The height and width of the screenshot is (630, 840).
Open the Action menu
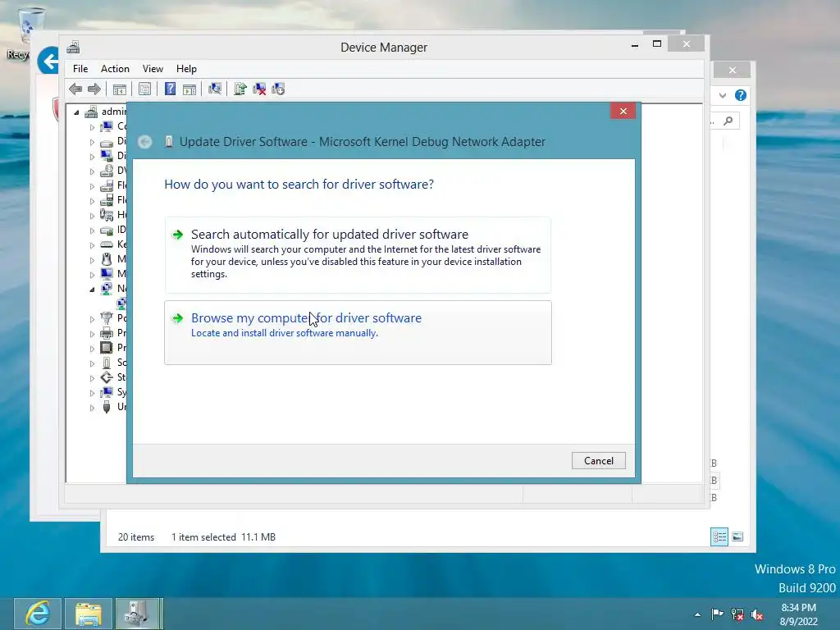(x=115, y=69)
